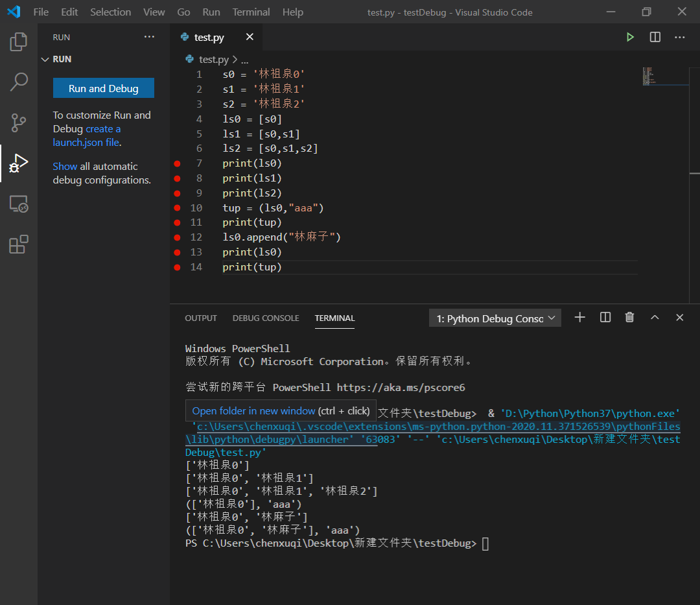Toggle the breakpoint on line 10
This screenshot has width=700, height=605.
tap(177, 208)
